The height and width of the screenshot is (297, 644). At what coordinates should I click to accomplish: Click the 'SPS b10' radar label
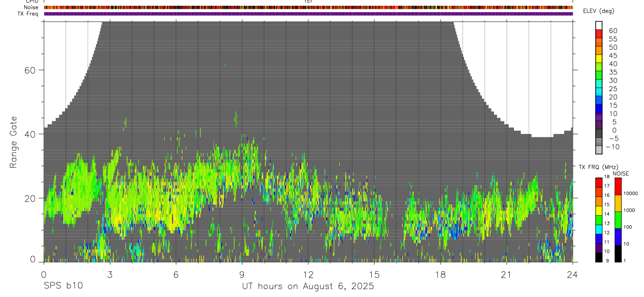(63, 287)
